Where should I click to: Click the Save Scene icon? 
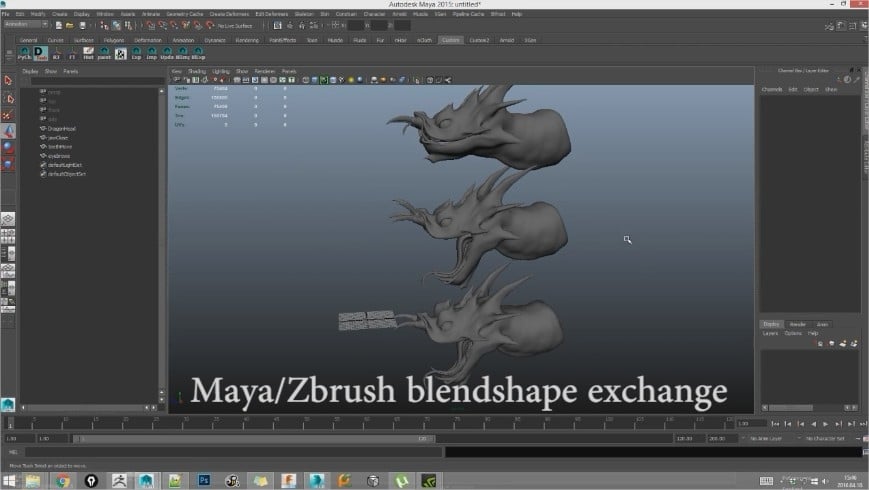(x=83, y=25)
